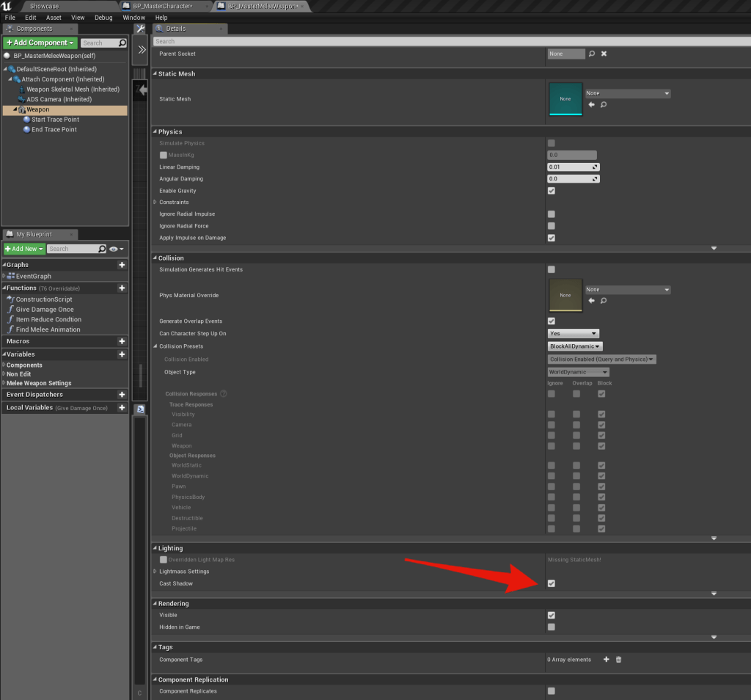Image resolution: width=751 pixels, height=700 pixels.
Task: Click the green Add Component button
Action: point(40,43)
